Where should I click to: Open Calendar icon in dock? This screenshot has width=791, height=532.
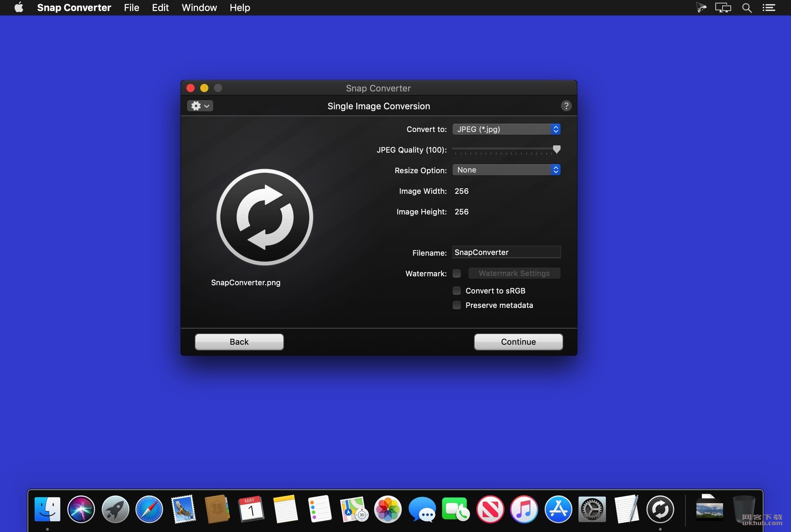point(251,509)
